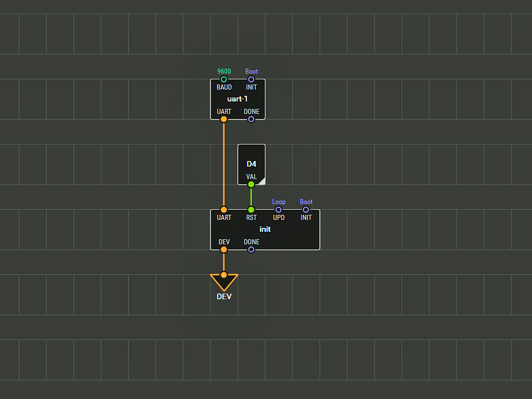
Task: Click the DONE output pin on init node
Action: pyautogui.click(x=251, y=249)
